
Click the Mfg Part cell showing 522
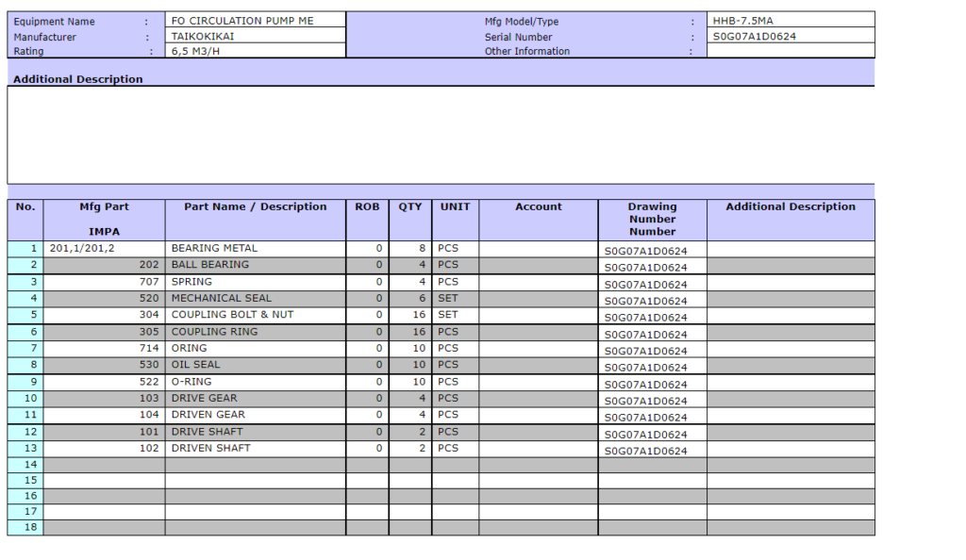click(104, 382)
